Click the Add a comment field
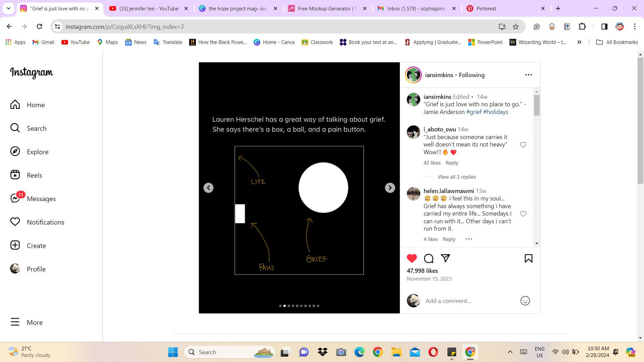This screenshot has width=644, height=362. 470,301
